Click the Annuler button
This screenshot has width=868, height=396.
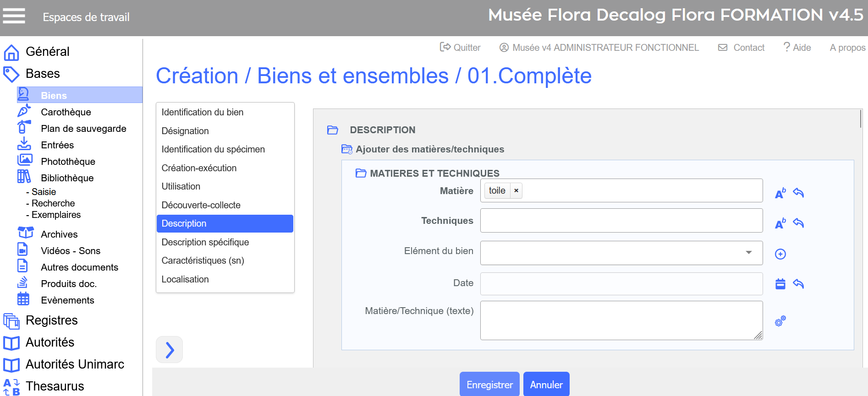546,385
